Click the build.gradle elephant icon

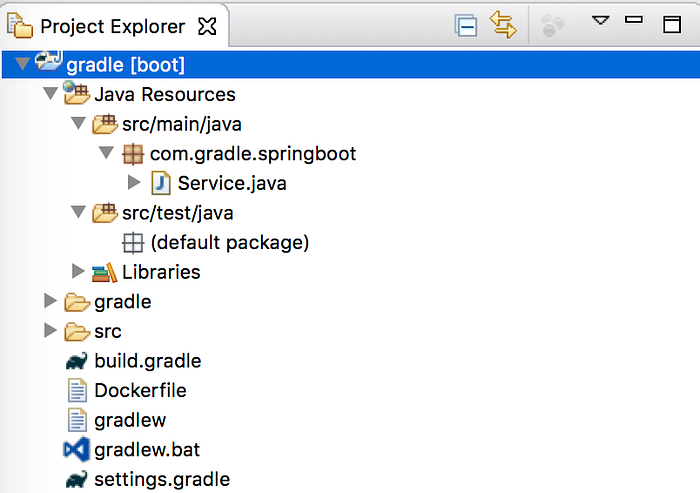pyautogui.click(x=77, y=361)
